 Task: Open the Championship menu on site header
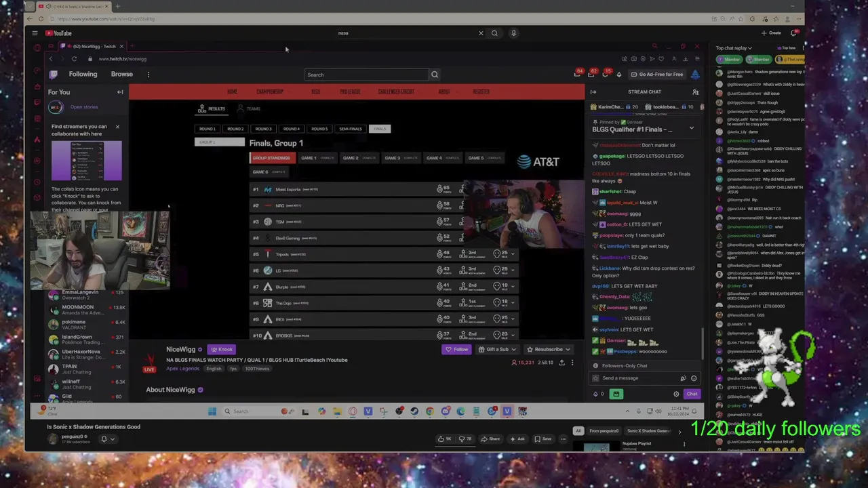[270, 91]
